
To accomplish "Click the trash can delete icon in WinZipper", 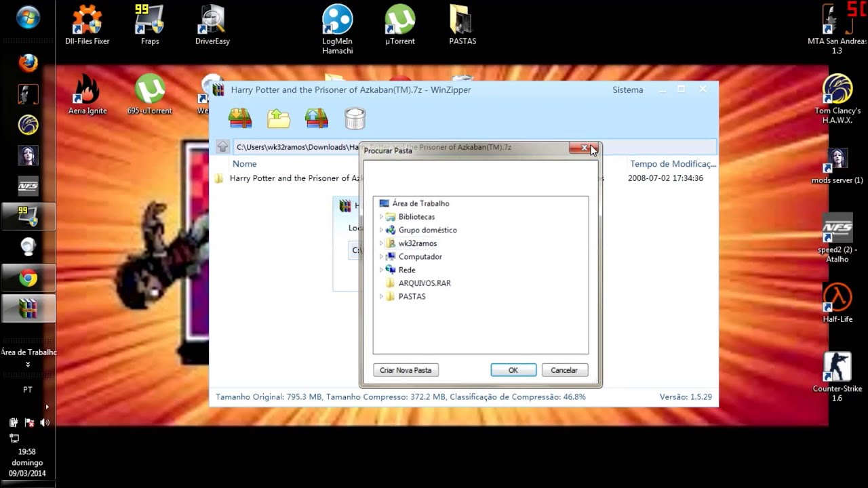I will (x=355, y=118).
